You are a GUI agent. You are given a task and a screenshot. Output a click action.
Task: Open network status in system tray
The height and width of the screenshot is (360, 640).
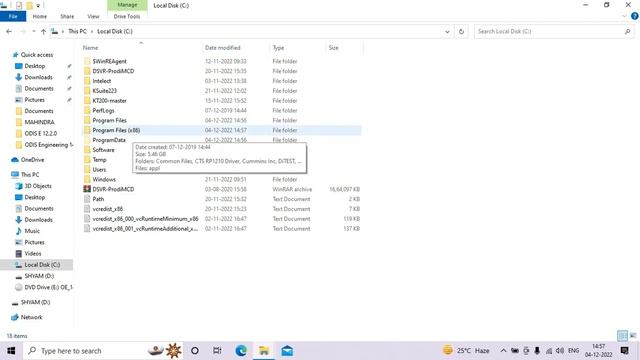coord(549,351)
